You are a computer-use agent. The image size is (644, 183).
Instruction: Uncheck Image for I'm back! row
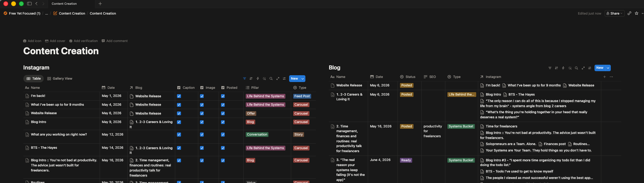pos(202,96)
